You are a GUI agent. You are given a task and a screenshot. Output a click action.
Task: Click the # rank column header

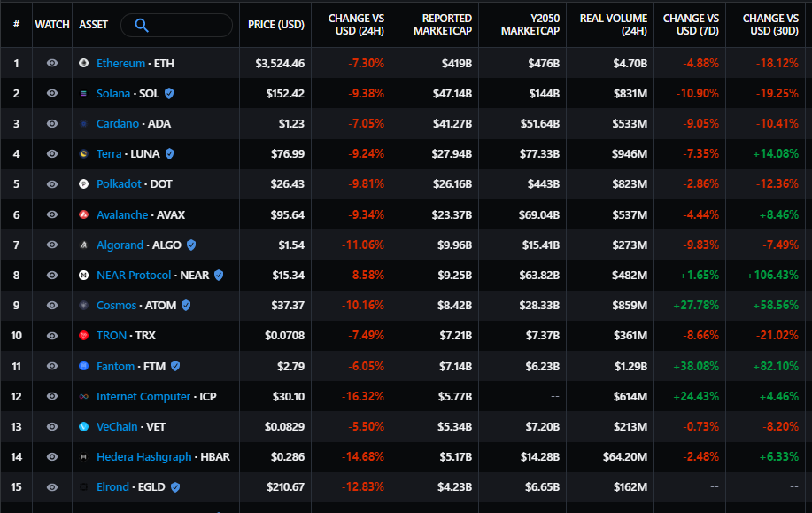click(16, 24)
